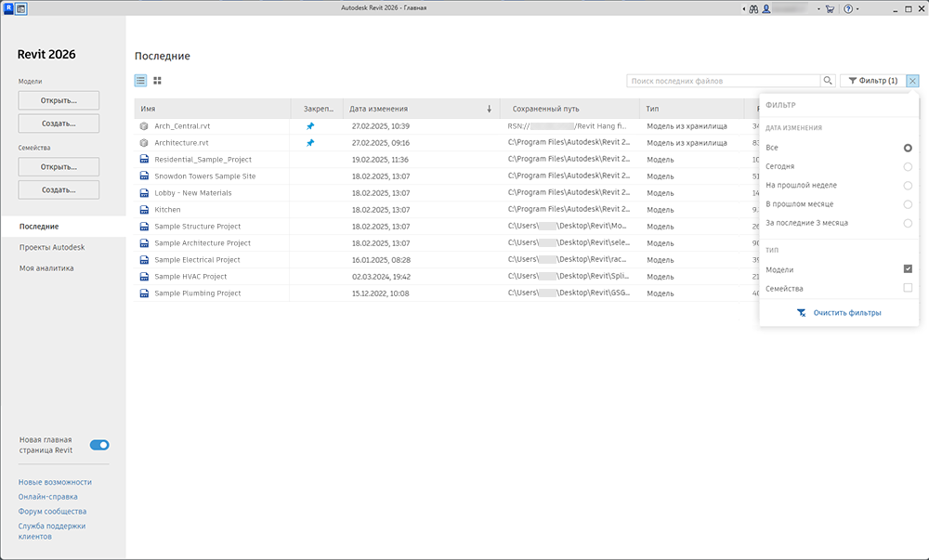Image resolution: width=929 pixels, height=560 pixels.
Task: Click Создать button under Семейства
Action: [59, 189]
